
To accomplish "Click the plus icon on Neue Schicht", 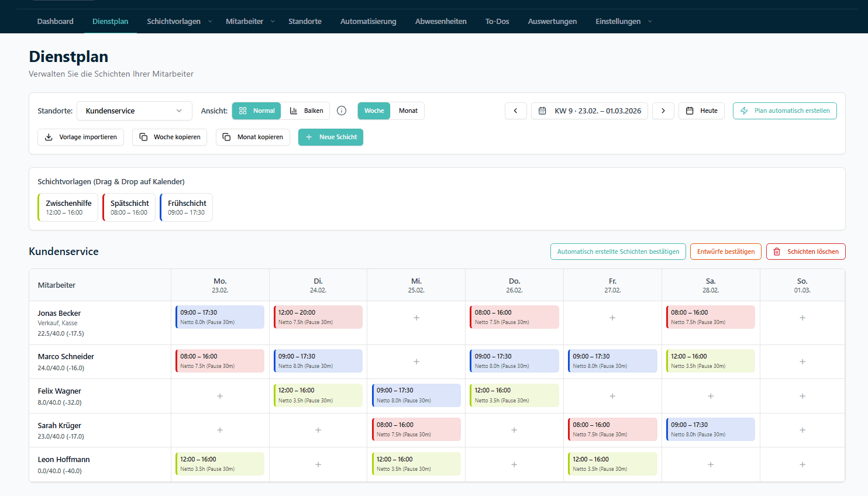I will click(x=309, y=137).
